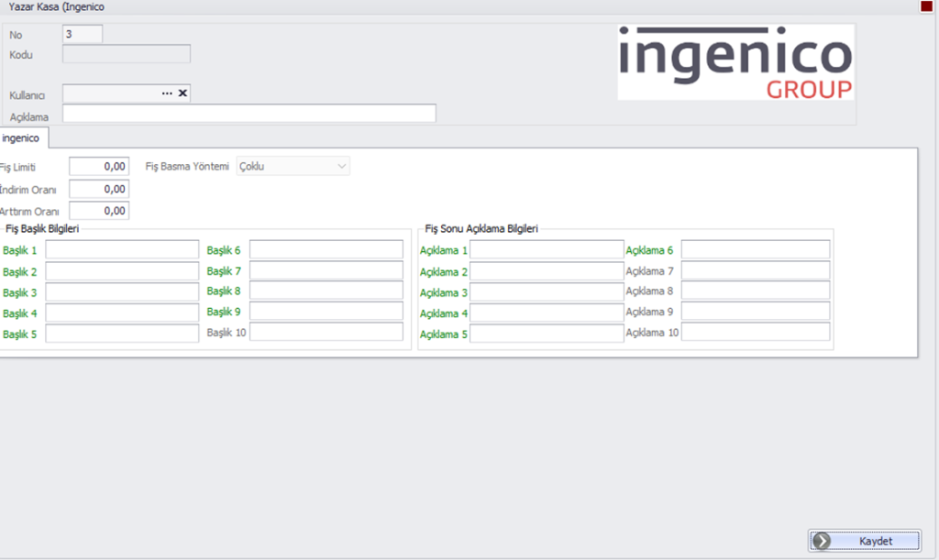Select the Açıklama 3 footer field
The image size is (939, 560).
(x=547, y=292)
